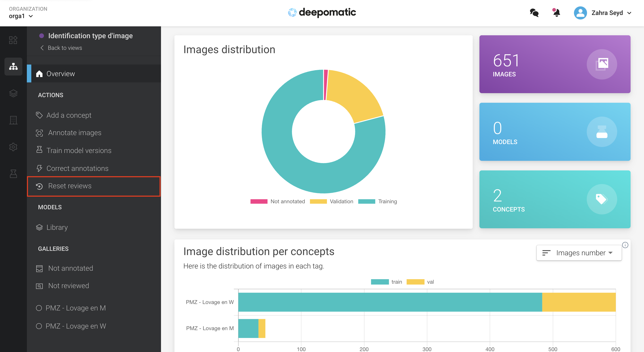The image size is (644, 352).
Task: Click the dashboard grid icon in left rail
Action: pyautogui.click(x=13, y=40)
